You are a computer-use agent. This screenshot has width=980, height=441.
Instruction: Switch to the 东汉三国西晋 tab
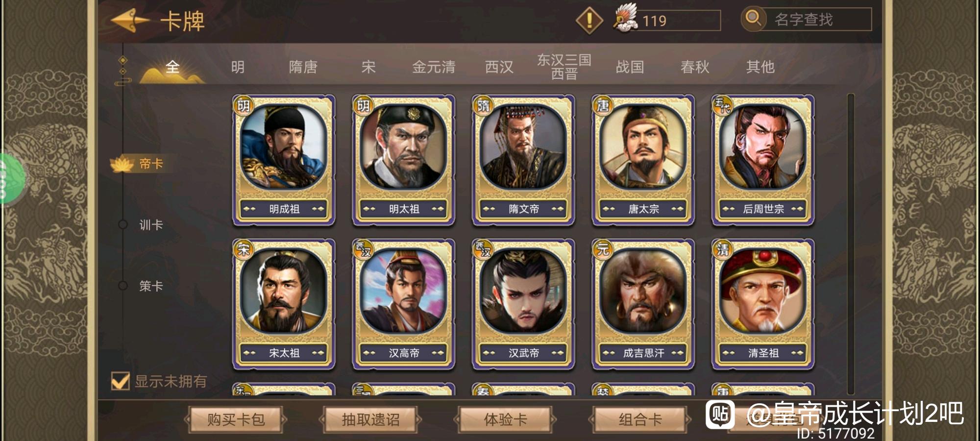[x=564, y=67]
